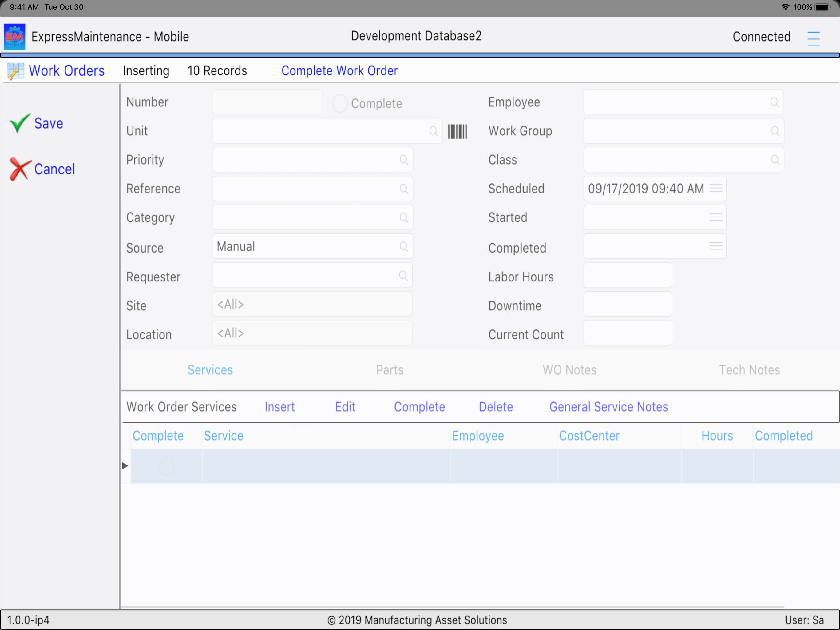Open the Location <All> selector
Screen dimensions: 840x630
pos(312,333)
